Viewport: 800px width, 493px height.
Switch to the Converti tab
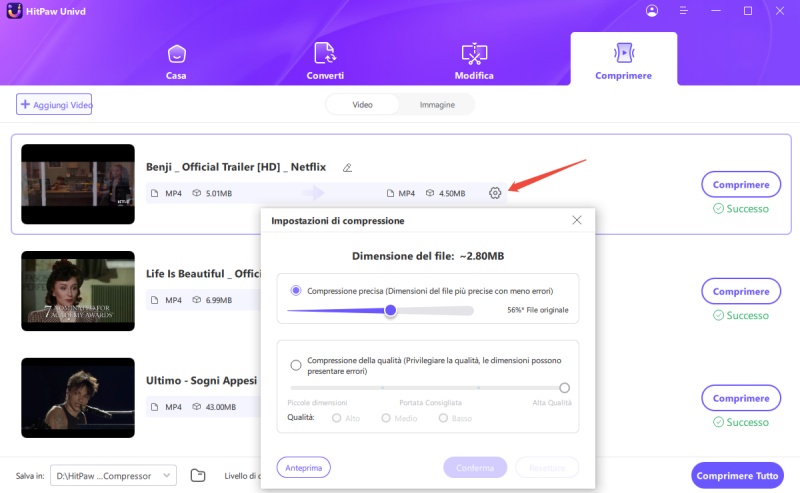[x=325, y=62]
